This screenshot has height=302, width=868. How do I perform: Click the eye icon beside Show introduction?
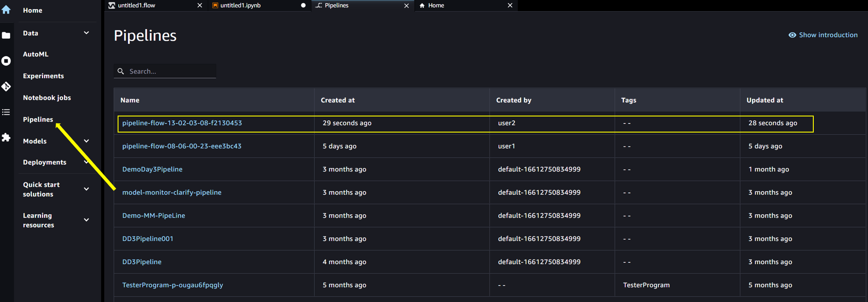792,35
